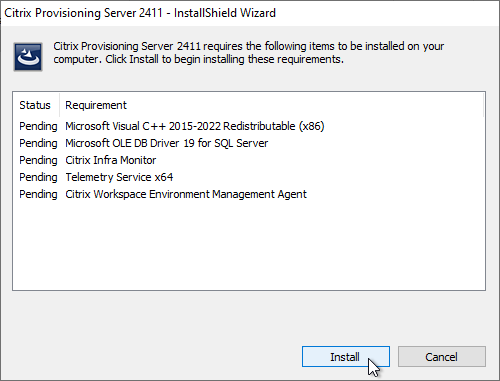500x381 pixels.
Task: Click the InstallShield Wizard title bar text
Action: (x=140, y=13)
